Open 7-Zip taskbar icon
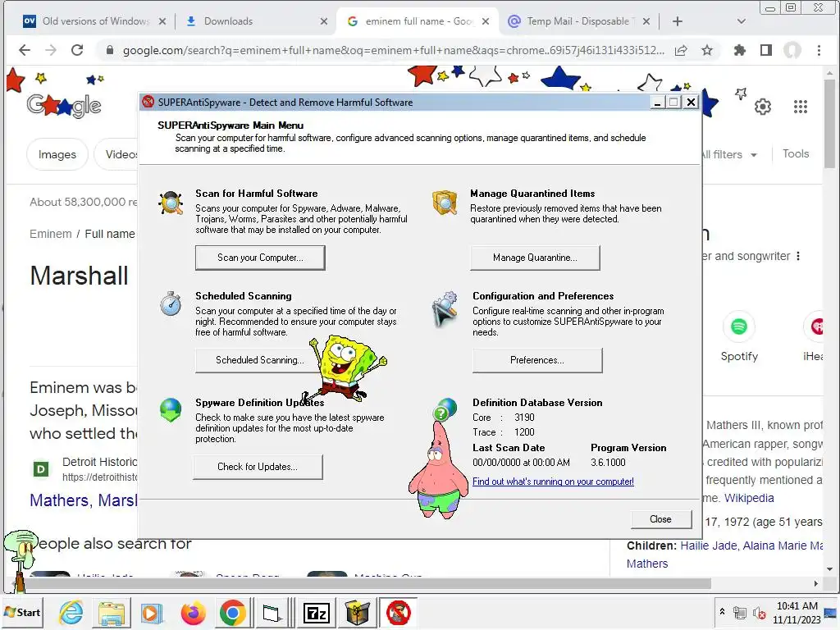 coord(316,612)
